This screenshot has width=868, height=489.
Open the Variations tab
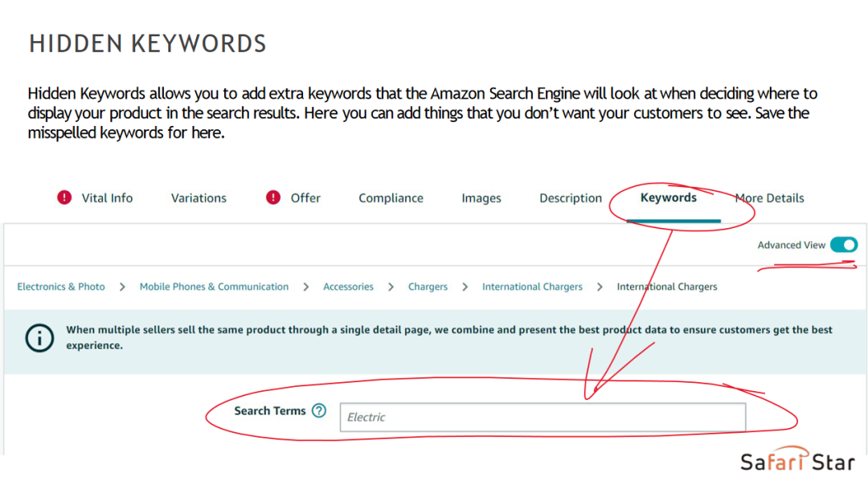[199, 198]
